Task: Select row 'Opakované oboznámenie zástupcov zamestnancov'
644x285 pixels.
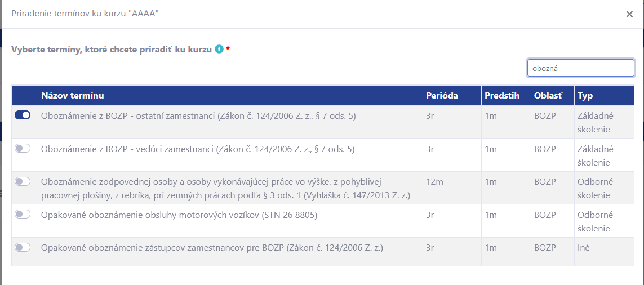Action: pyautogui.click(x=323, y=252)
